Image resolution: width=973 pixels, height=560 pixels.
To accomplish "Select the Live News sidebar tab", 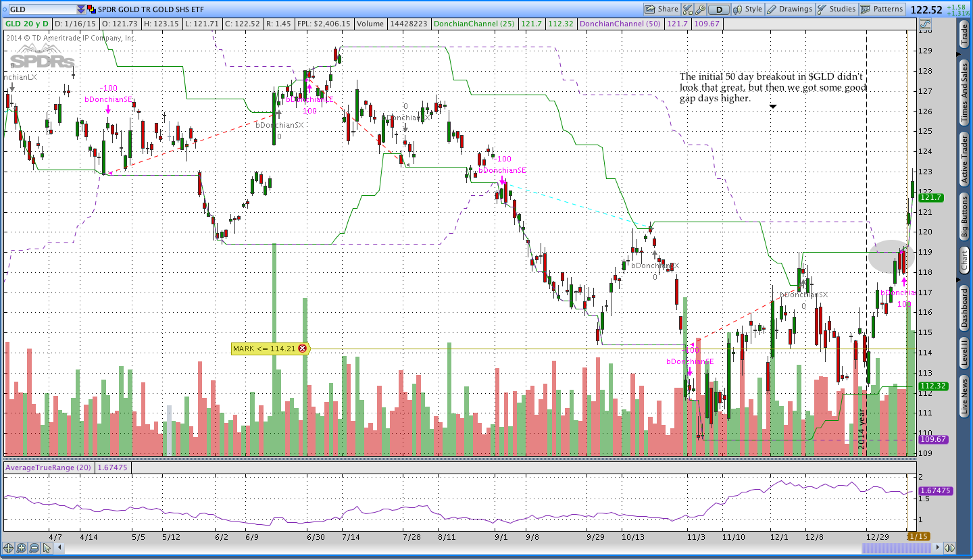I will click(964, 397).
